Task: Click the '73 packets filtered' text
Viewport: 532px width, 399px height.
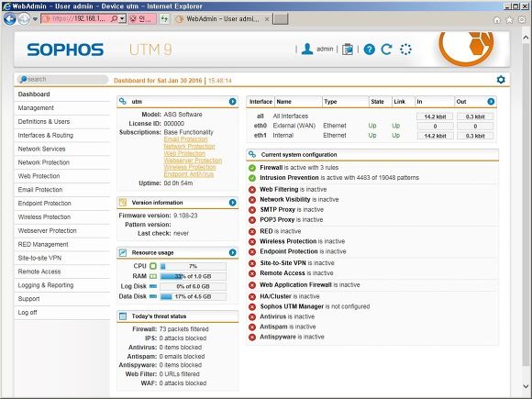Action: tap(183, 329)
